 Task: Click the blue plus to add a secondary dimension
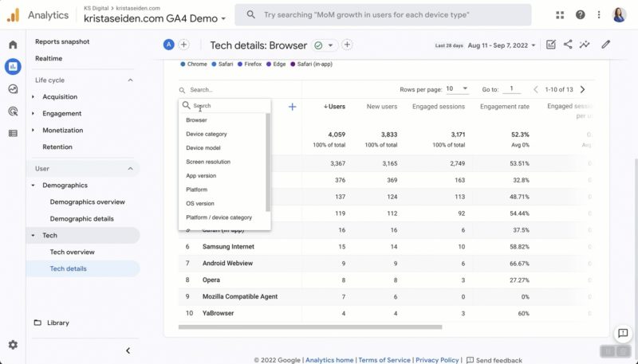292,107
